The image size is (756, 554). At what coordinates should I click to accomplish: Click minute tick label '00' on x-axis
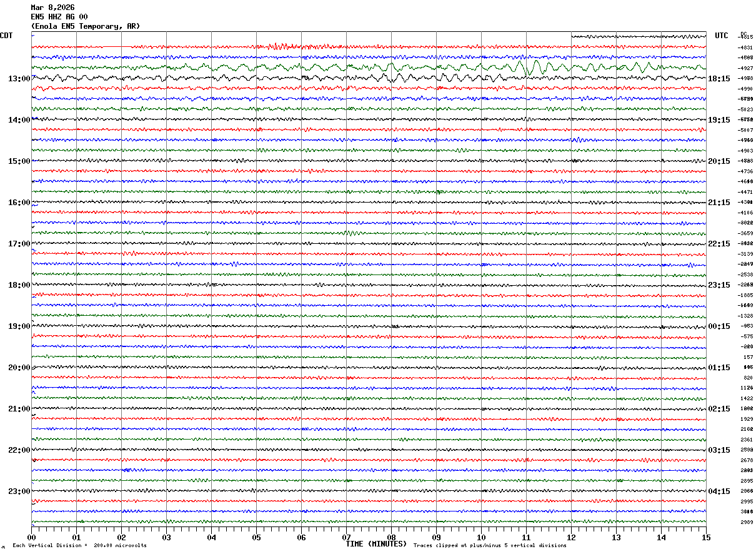pos(31,537)
